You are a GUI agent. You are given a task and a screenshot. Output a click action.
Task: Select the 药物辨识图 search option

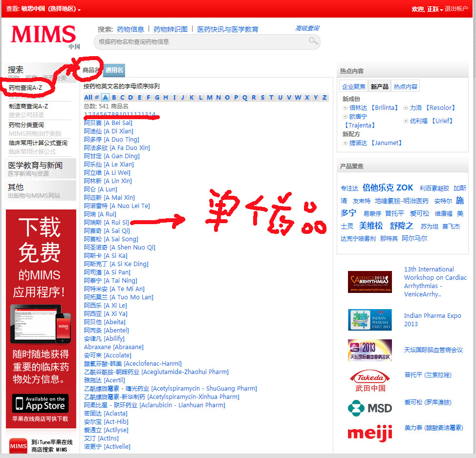coord(171,29)
